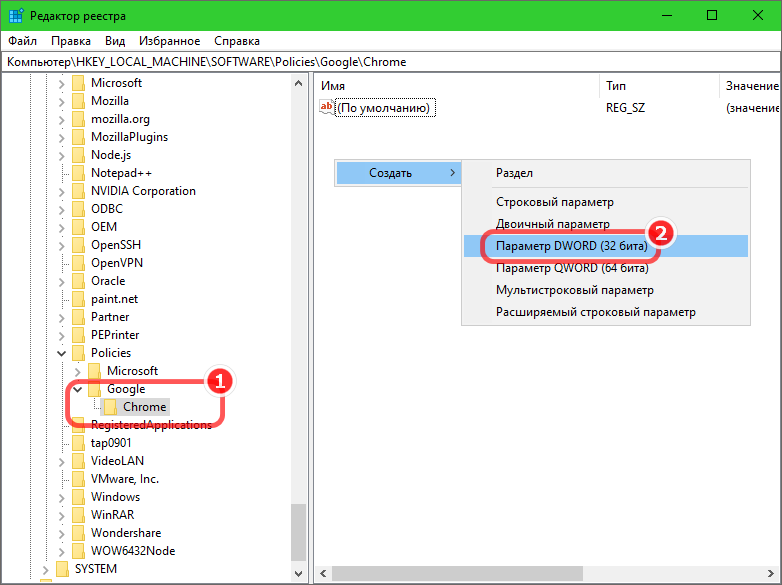
Task: Click the Registry Editor app icon in title bar
Action: [17, 16]
